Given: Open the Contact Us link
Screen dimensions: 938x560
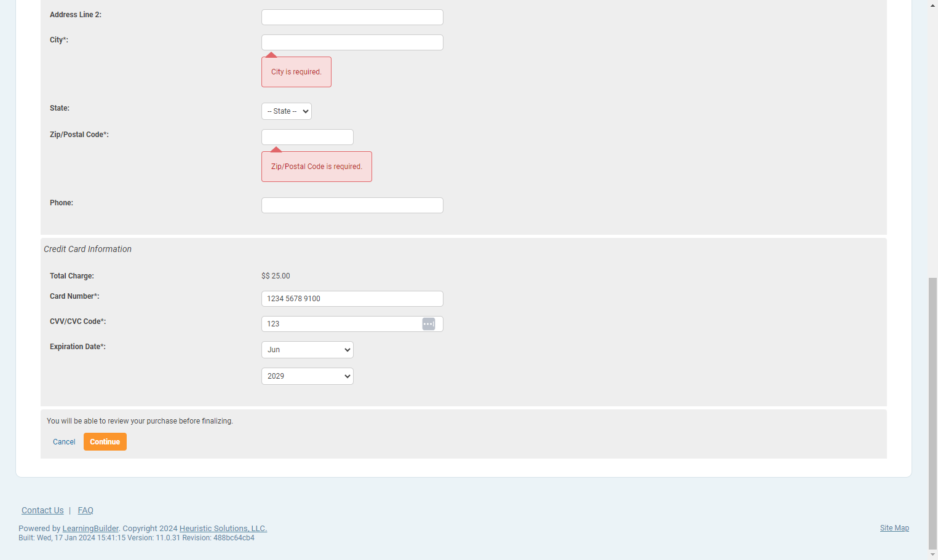Looking at the screenshot, I should coord(42,510).
